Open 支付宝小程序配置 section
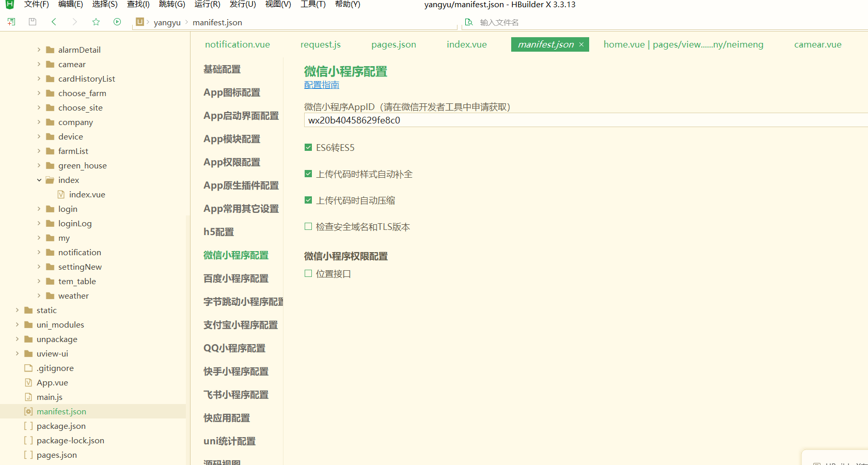The width and height of the screenshot is (868, 465). [x=241, y=325]
